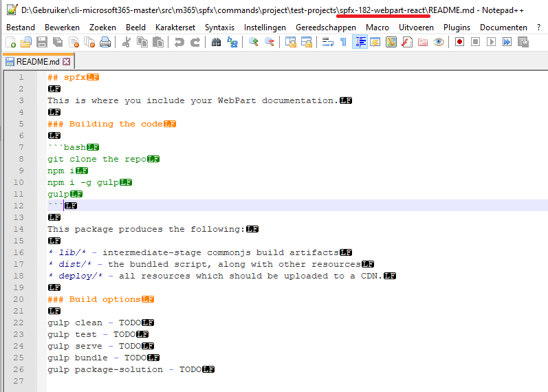Place cursor in the '## spfx' heading
Image resolution: width=548 pixels, height=392 pixels.
pyautogui.click(x=67, y=77)
